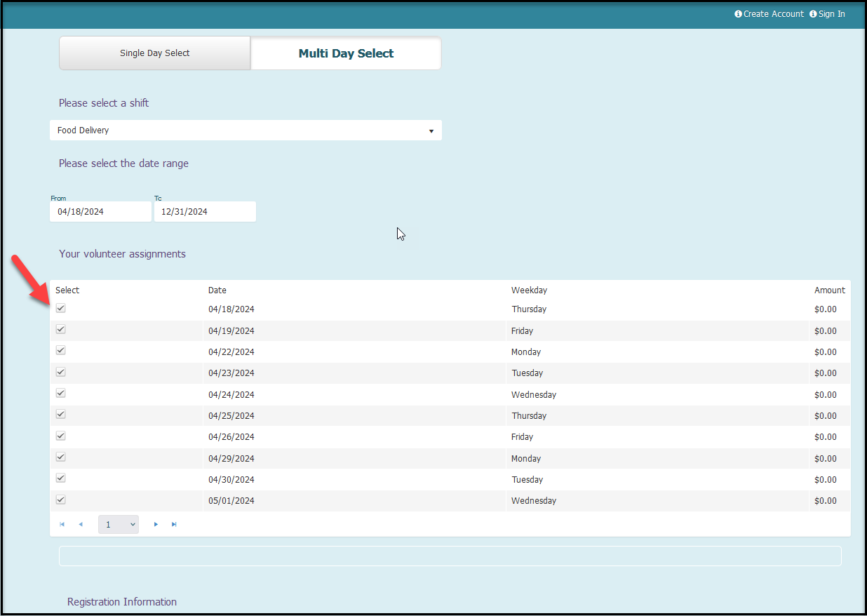Screen dimensions: 867x616
Task: Click the Your volunteer assignments heading
Action: tap(122, 254)
